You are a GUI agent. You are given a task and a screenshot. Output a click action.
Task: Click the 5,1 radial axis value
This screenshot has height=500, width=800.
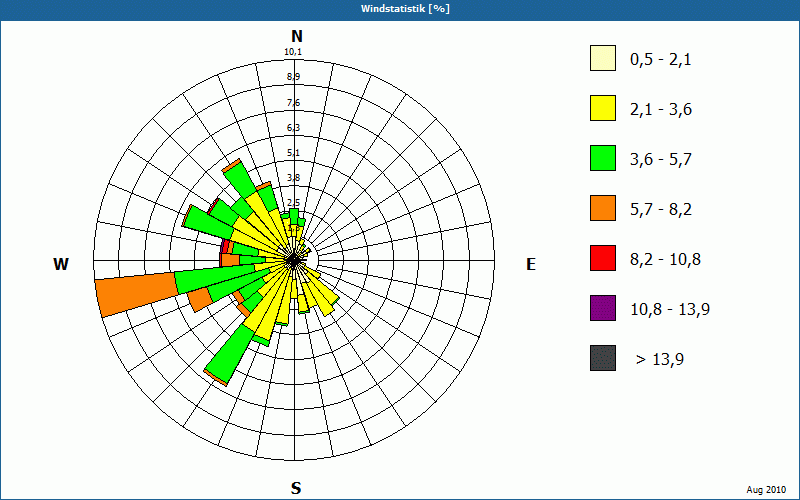293,153
